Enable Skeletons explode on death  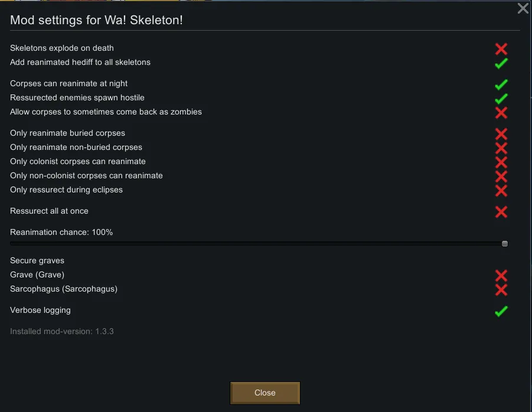point(501,48)
